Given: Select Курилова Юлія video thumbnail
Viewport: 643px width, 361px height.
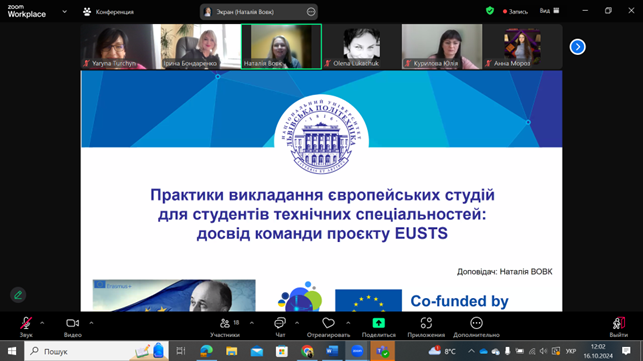Looking at the screenshot, I should 442,46.
